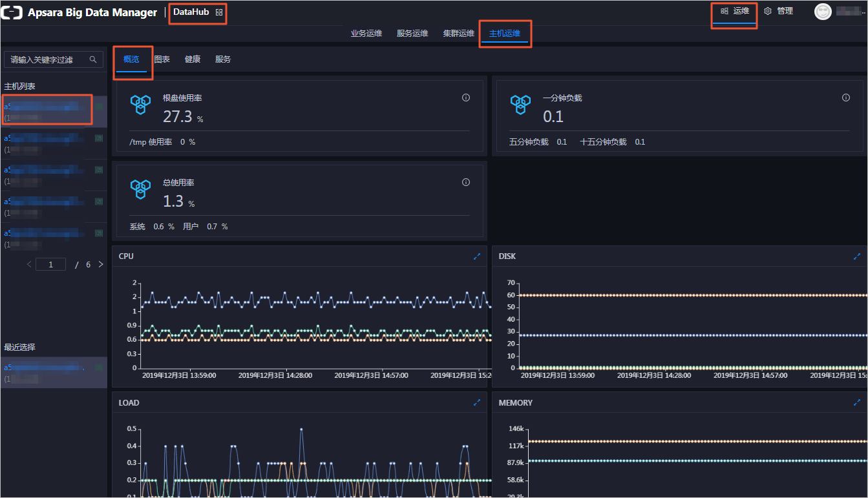
Task: Go to previous page of host list
Action: (x=29, y=264)
